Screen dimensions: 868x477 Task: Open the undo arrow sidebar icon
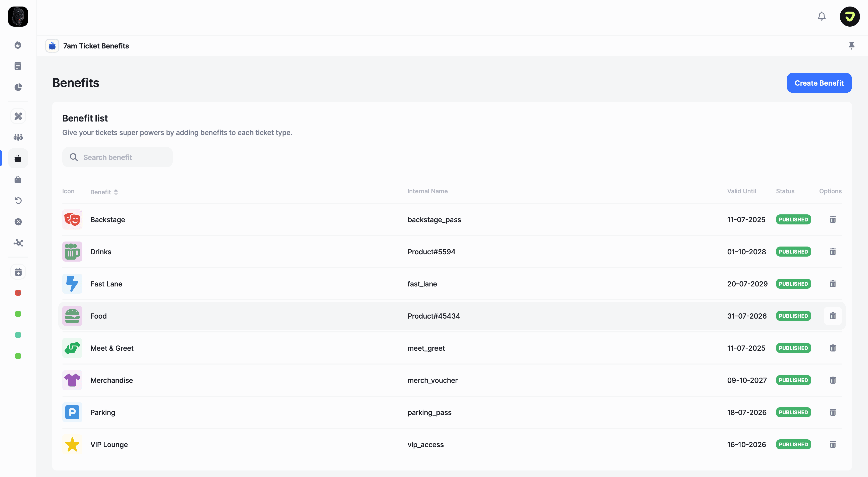click(18, 201)
